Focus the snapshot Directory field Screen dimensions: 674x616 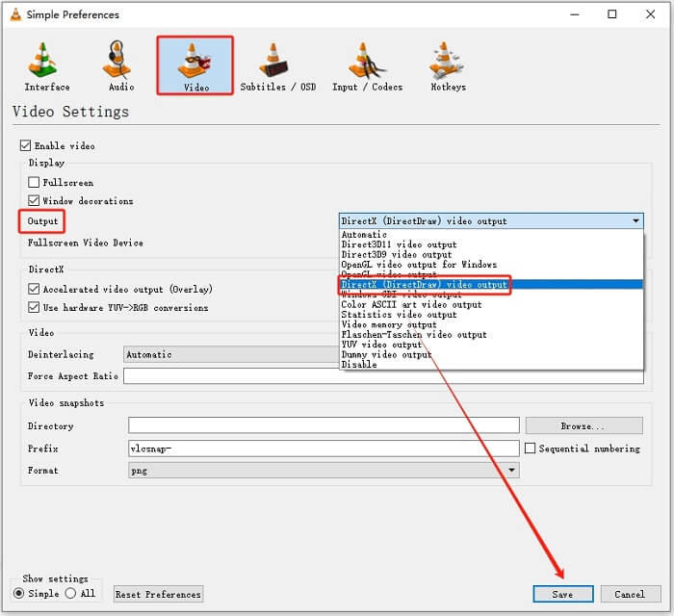pos(324,425)
